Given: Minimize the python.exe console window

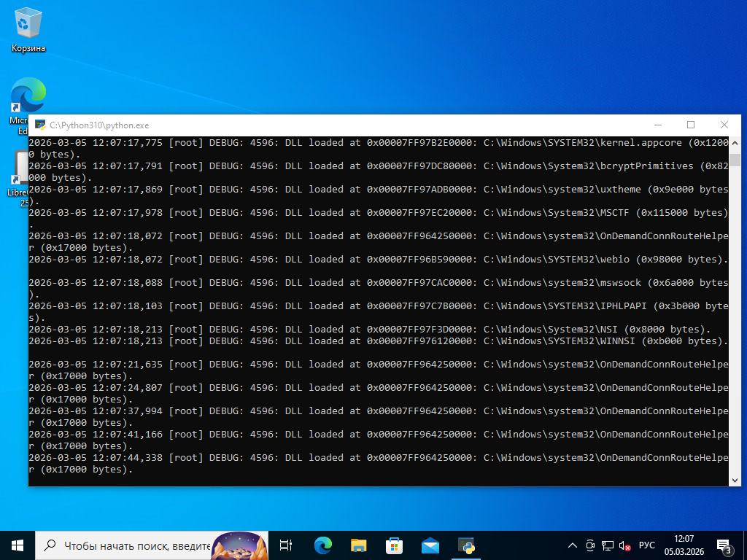Looking at the screenshot, I should [x=657, y=125].
